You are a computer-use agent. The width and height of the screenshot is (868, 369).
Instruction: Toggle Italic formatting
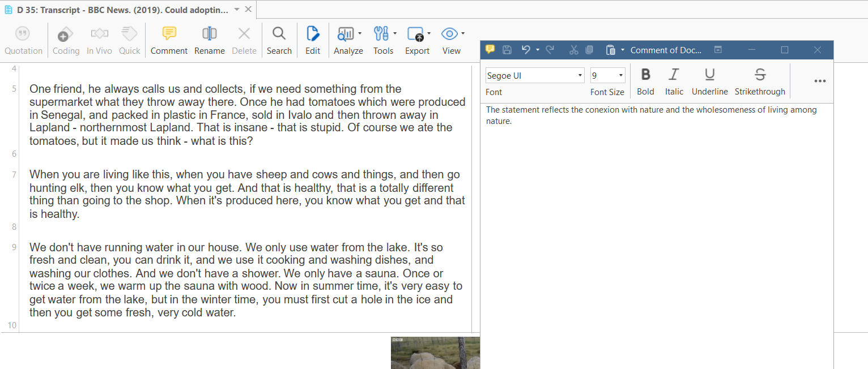click(674, 81)
